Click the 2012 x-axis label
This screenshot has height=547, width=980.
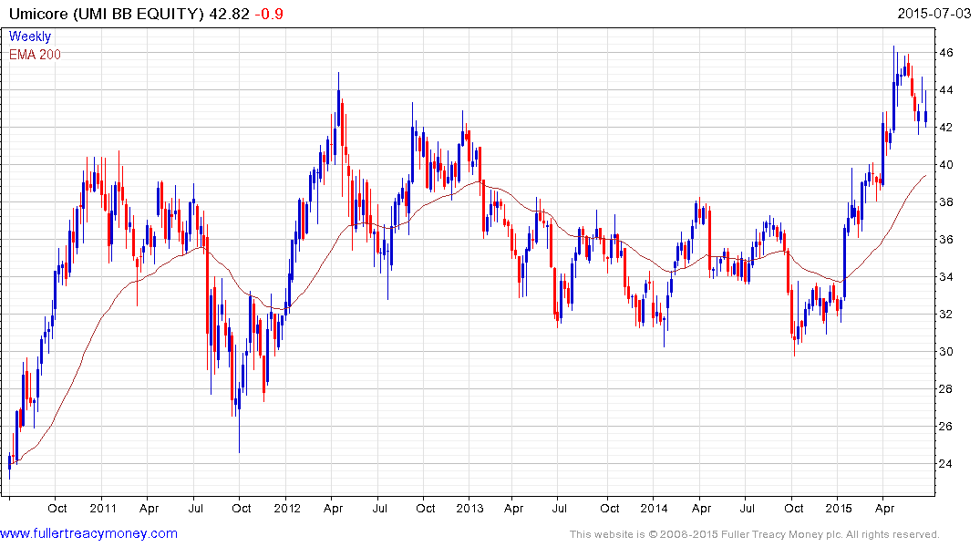point(287,508)
